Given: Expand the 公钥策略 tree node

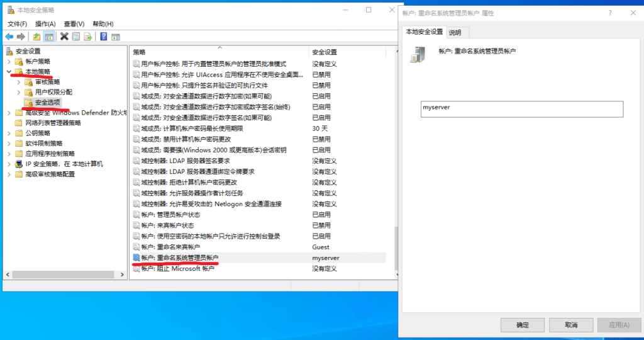Looking at the screenshot, I should [9, 133].
